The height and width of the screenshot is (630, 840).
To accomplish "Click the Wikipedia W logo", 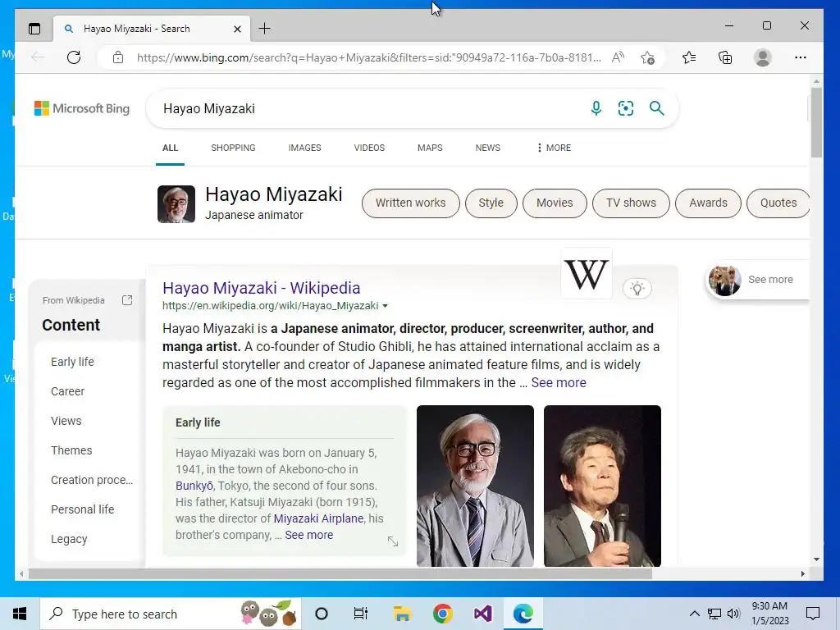I will 587,274.
